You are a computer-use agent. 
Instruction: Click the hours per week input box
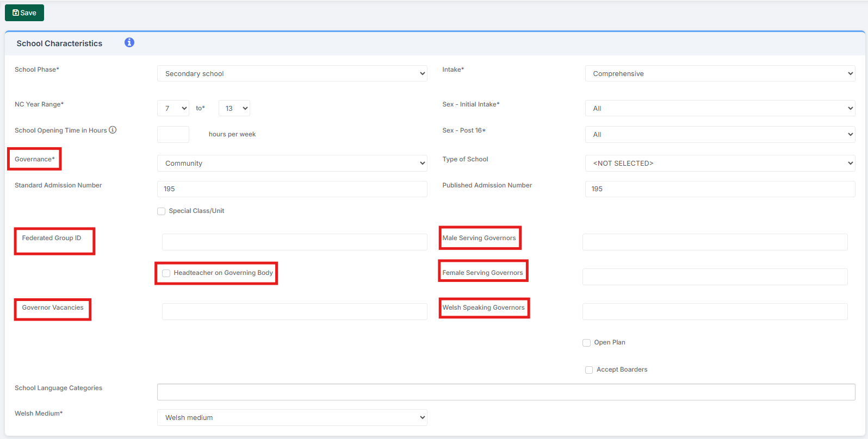tap(173, 134)
